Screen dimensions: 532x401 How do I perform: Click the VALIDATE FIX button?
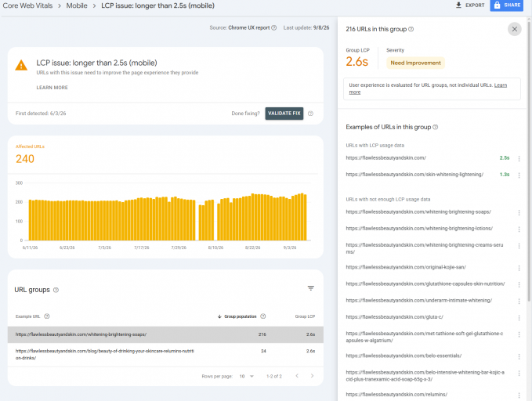click(x=284, y=114)
